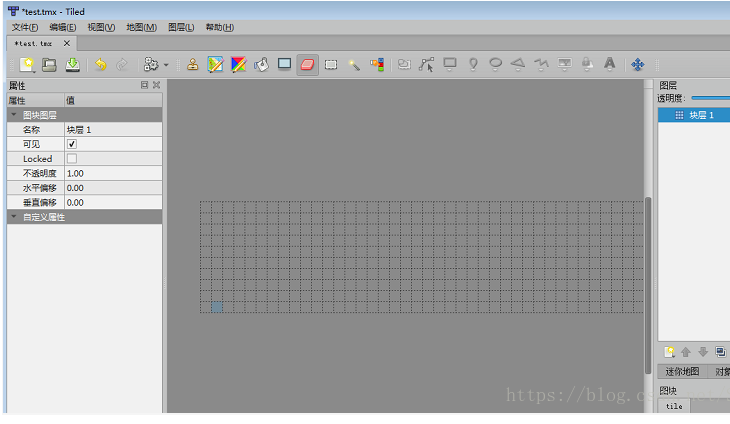Select the Edit Polygons tool
Screen dimensions: 730x424
coord(426,65)
